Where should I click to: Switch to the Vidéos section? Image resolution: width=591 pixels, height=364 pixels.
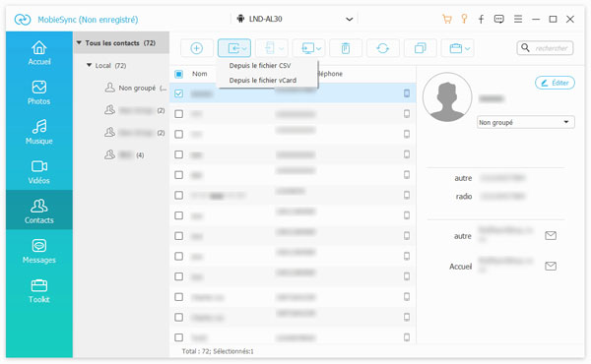(x=39, y=172)
